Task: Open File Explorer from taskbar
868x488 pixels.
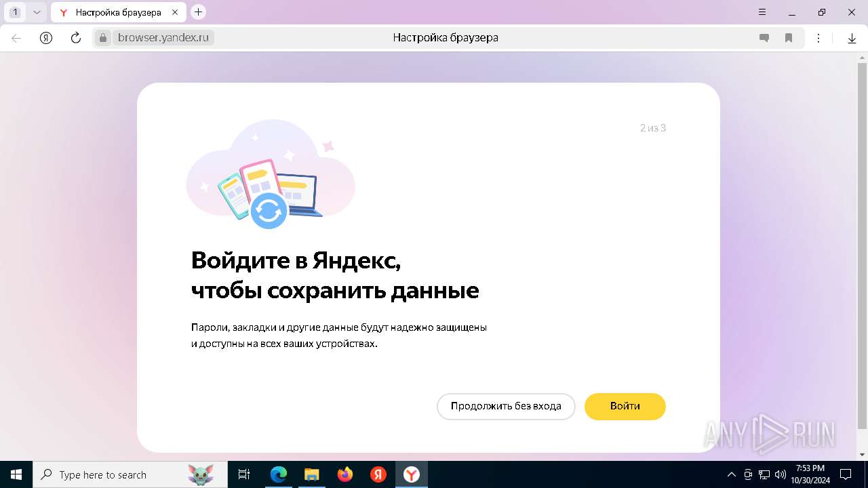Action: 311,474
